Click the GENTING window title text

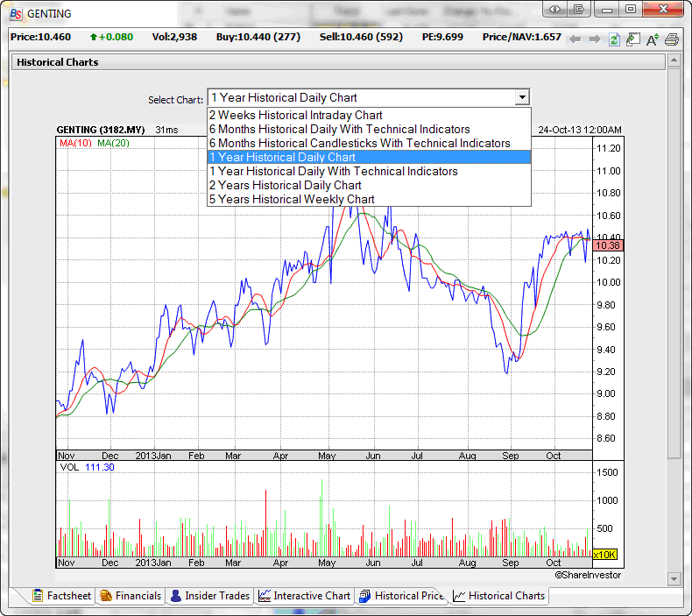pyautogui.click(x=49, y=14)
